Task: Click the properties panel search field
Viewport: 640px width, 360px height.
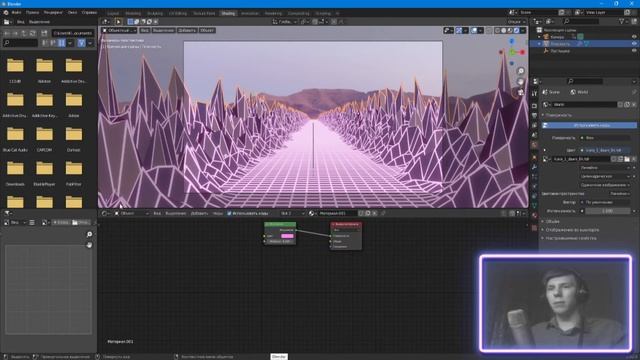Action: [585, 81]
